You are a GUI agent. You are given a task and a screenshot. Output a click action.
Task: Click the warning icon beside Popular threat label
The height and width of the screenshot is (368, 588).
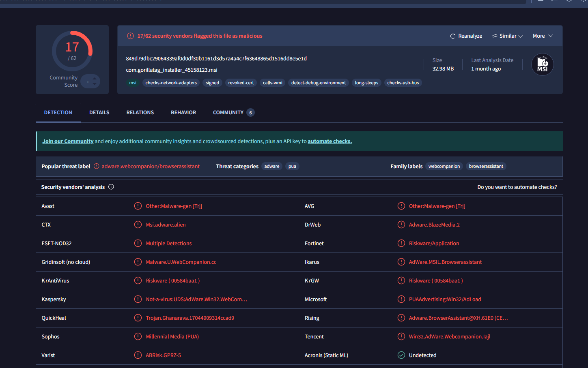97,166
